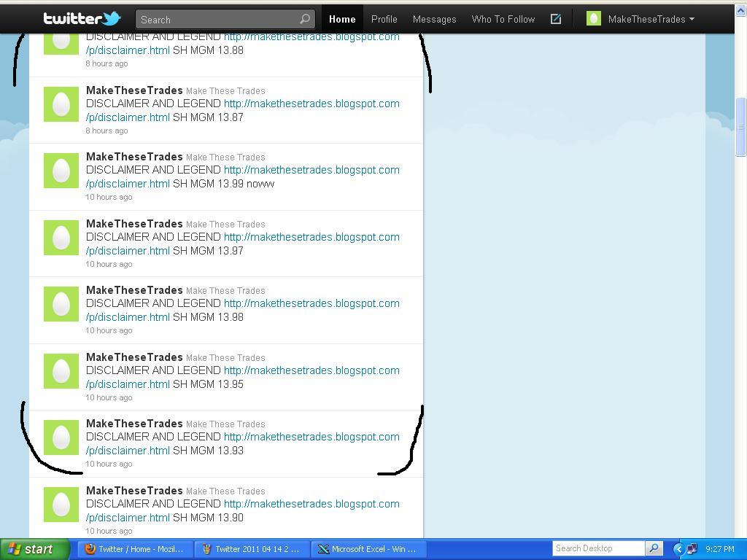Go to the Home tab

[342, 19]
